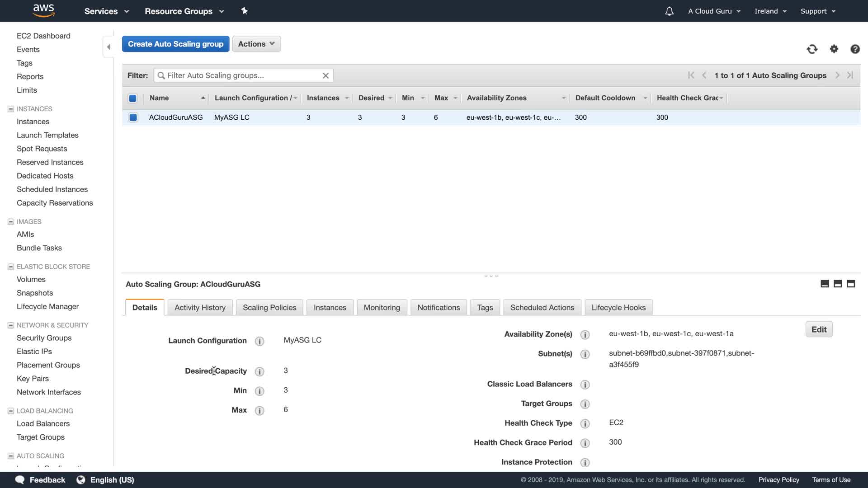The height and width of the screenshot is (488, 868).
Task: Open the notifications bell icon
Action: [x=669, y=11]
